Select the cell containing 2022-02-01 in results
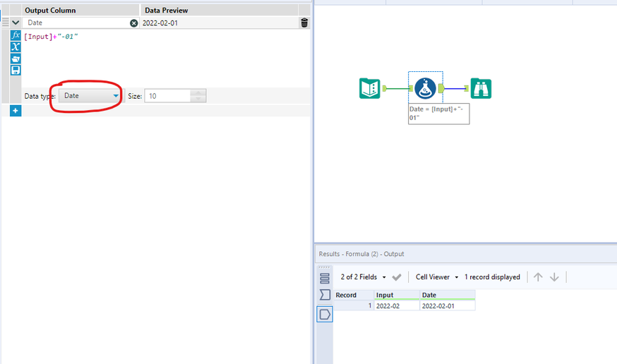This screenshot has width=617, height=364. click(x=448, y=306)
